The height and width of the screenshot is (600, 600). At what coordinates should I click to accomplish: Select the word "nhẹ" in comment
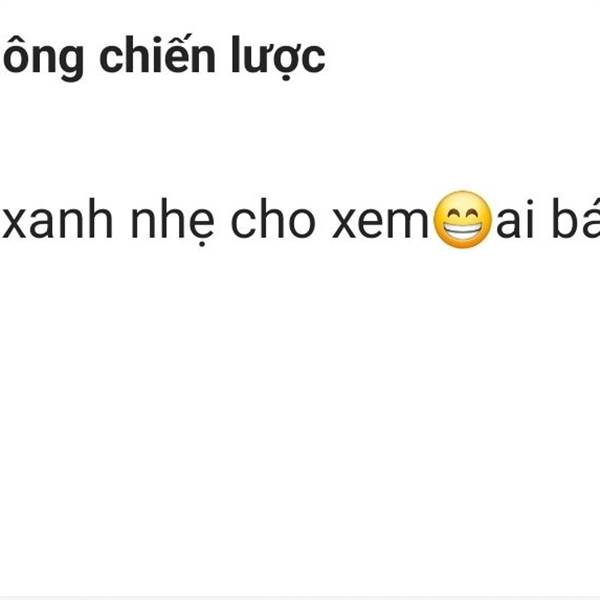coord(173,222)
